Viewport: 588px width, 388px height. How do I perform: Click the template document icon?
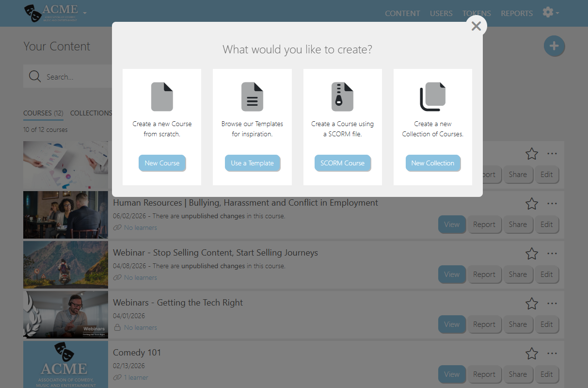[252, 97]
